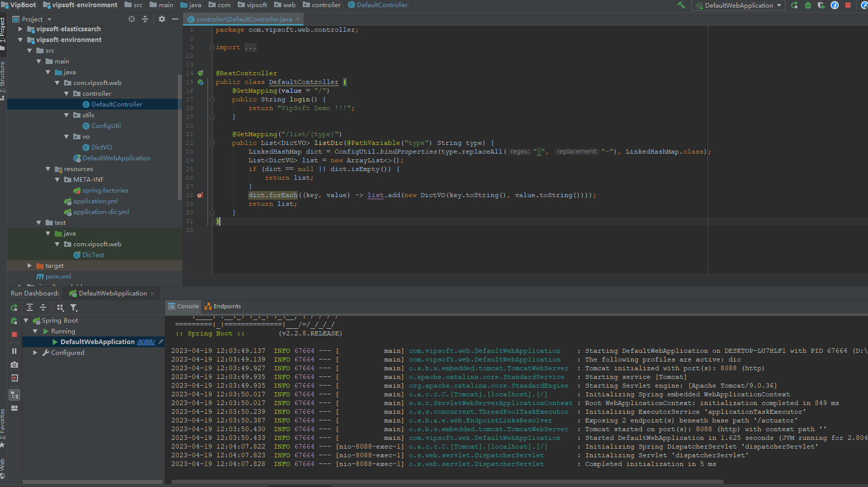Select the DefaultController.java editor tab
Image resolution: width=868 pixels, height=487 pixels.
[x=243, y=19]
